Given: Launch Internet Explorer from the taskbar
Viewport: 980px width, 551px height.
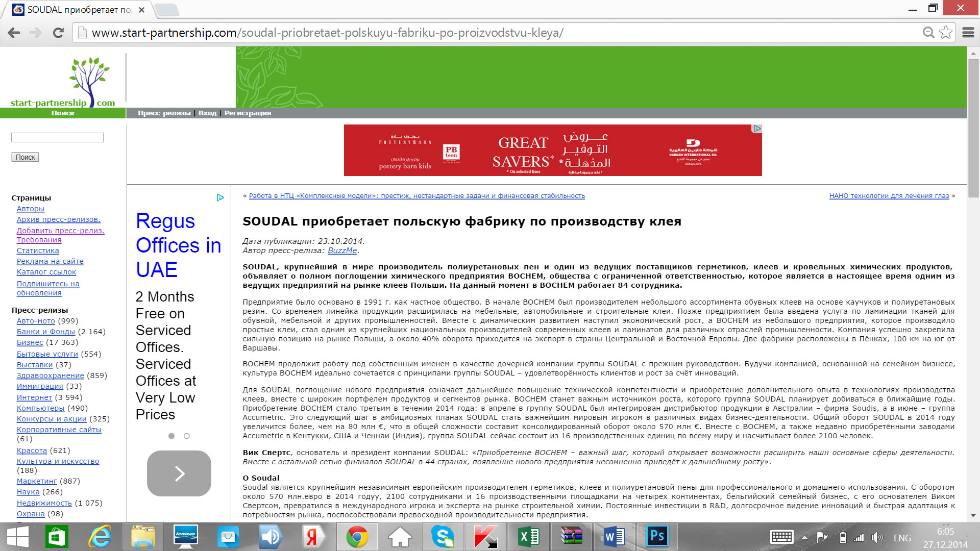Looking at the screenshot, I should click(x=100, y=537).
